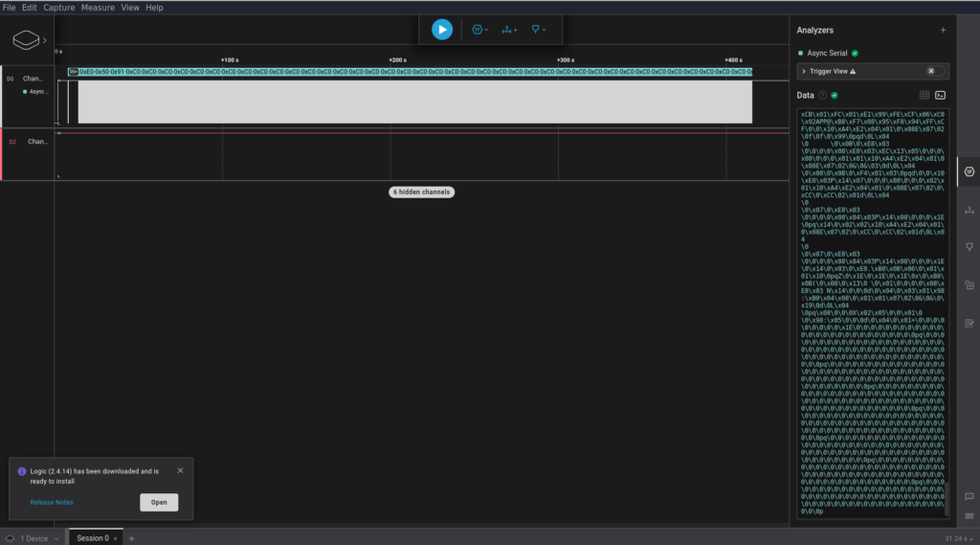Expand the Trigger View section
Image resolution: width=980 pixels, height=545 pixels.
(804, 71)
